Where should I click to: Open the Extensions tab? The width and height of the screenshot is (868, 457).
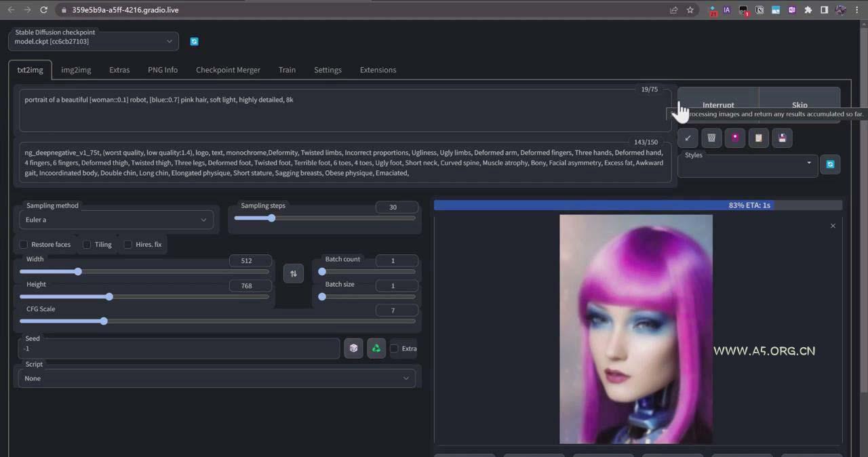coord(378,70)
